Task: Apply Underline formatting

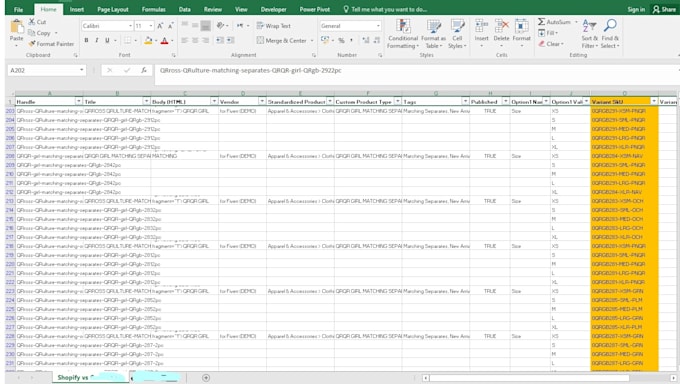Action: (x=107, y=40)
